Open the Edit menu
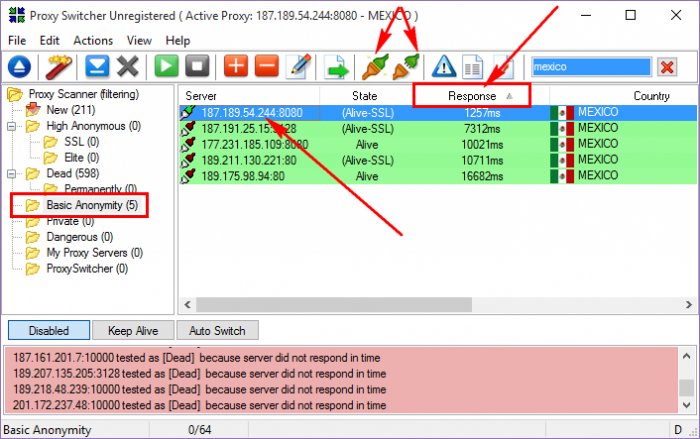 coord(49,41)
